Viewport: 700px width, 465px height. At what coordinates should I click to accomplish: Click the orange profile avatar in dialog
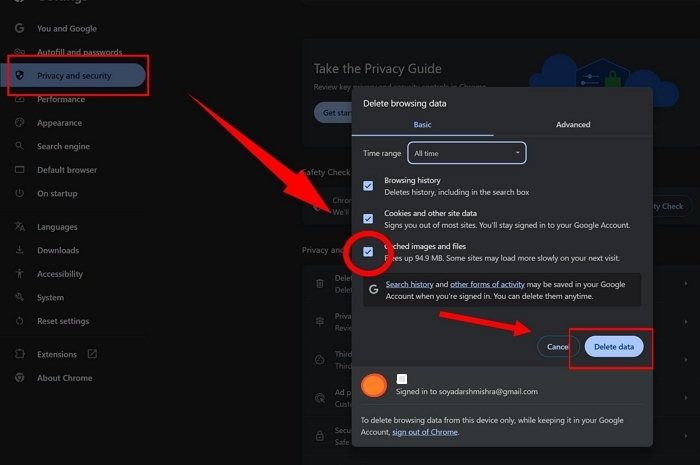[374, 385]
